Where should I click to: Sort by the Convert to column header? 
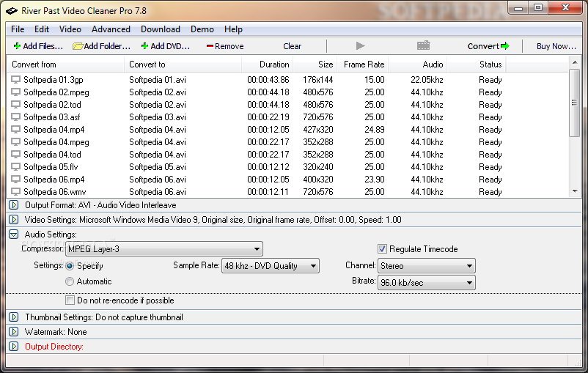point(183,64)
